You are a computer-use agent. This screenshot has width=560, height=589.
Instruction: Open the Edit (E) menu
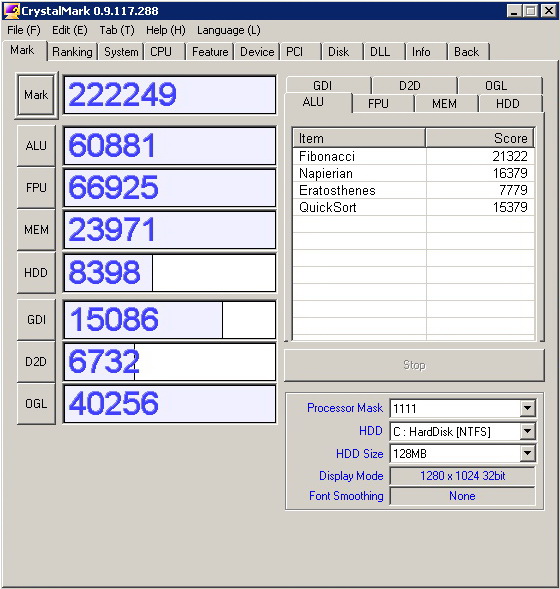coord(69,30)
